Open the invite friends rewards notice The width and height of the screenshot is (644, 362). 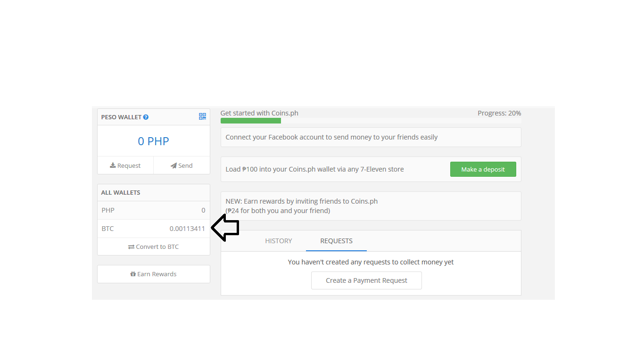(x=371, y=206)
